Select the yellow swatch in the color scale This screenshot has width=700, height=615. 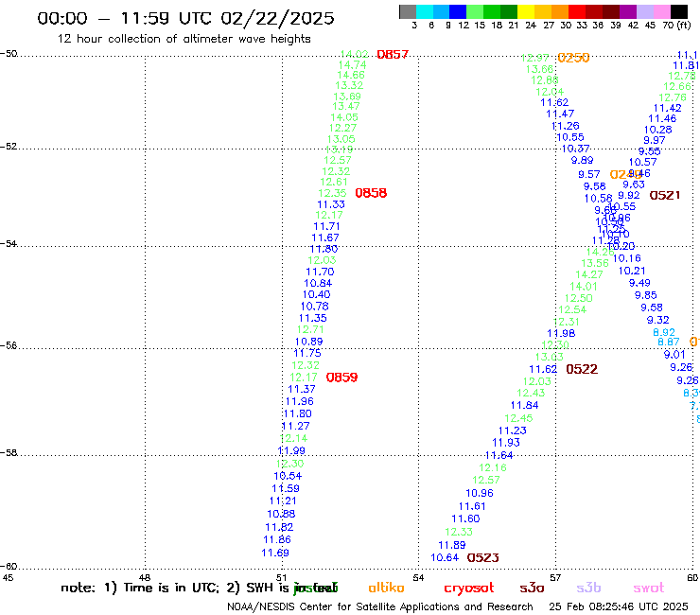point(526,11)
